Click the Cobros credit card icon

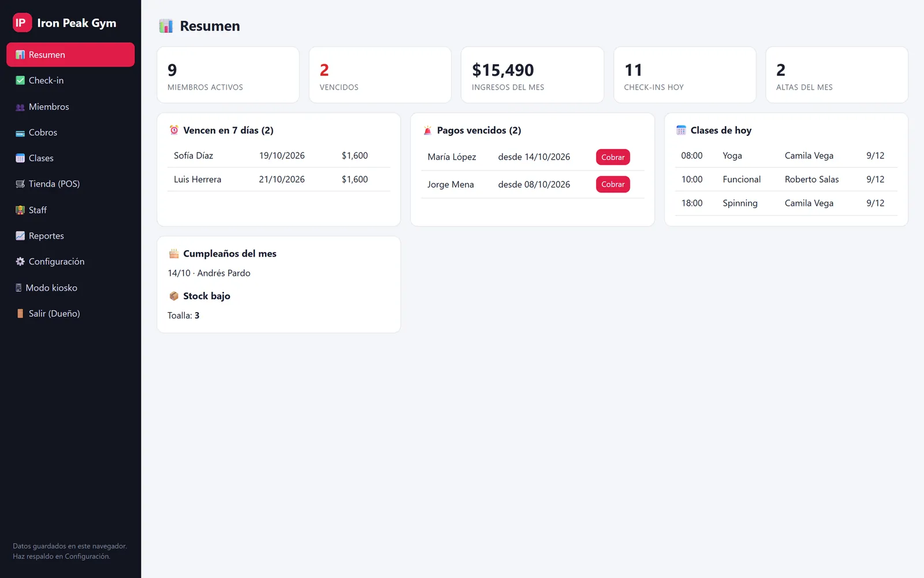[20, 132]
